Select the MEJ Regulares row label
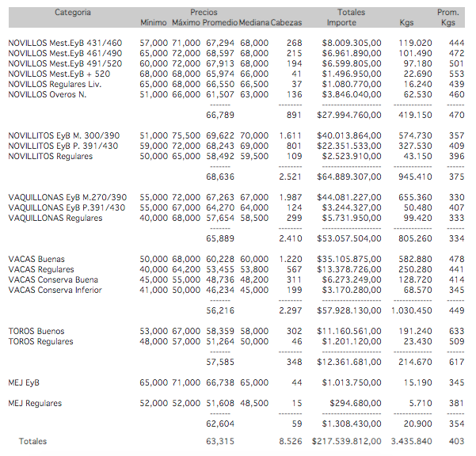The image size is (476, 456). pos(35,404)
